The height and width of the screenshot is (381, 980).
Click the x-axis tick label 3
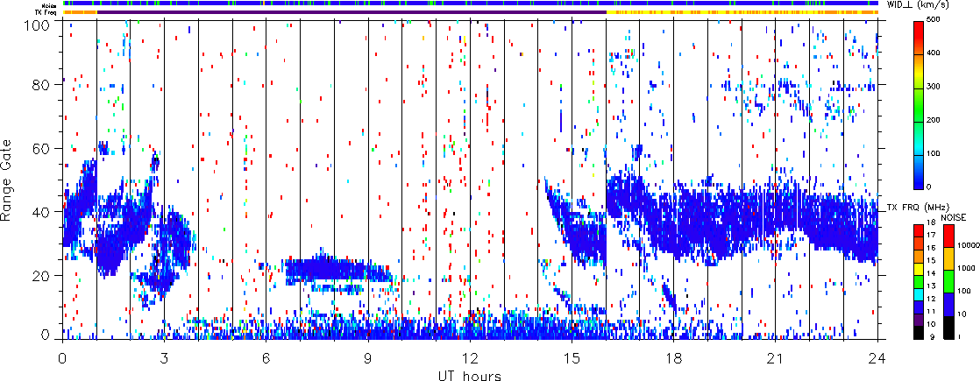(x=165, y=358)
